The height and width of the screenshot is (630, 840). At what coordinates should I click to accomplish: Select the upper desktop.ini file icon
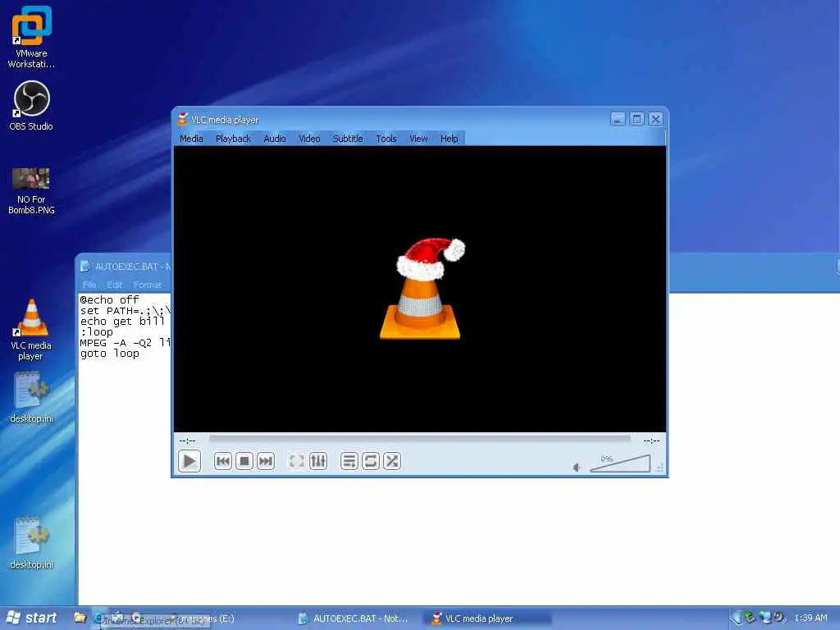31,398
